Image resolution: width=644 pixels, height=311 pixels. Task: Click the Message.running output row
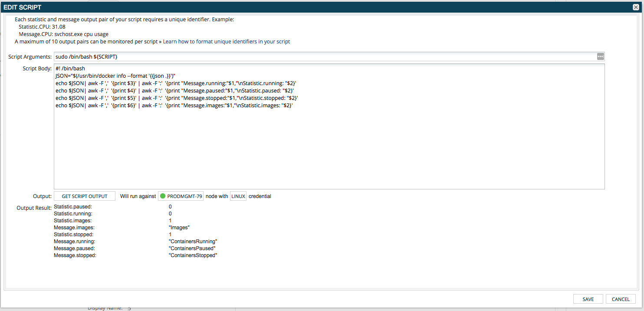(135, 242)
